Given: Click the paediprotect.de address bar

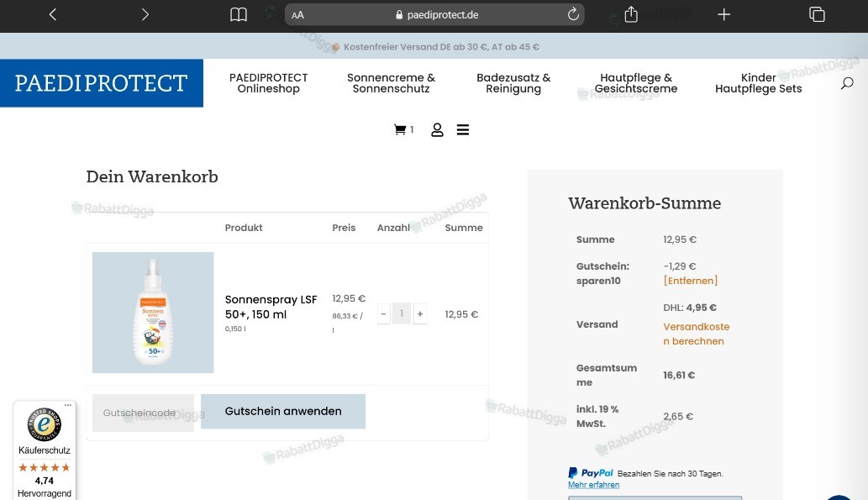Looking at the screenshot, I should coord(434,15).
